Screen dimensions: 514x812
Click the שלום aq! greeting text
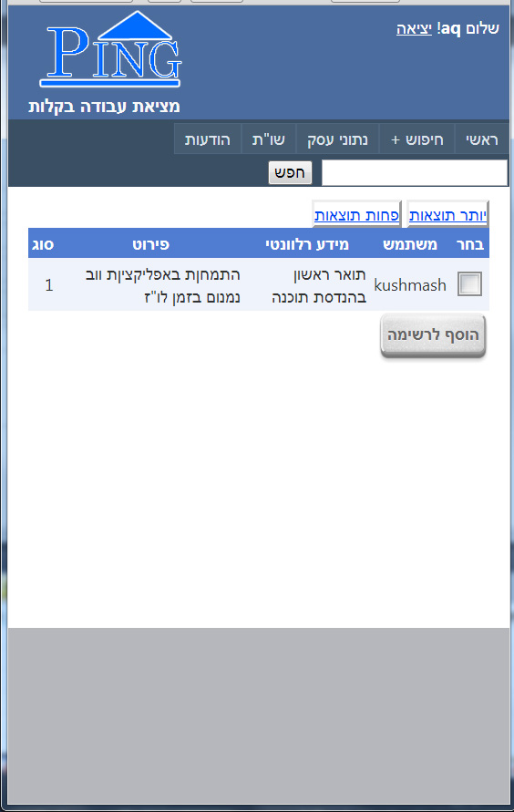coord(468,29)
